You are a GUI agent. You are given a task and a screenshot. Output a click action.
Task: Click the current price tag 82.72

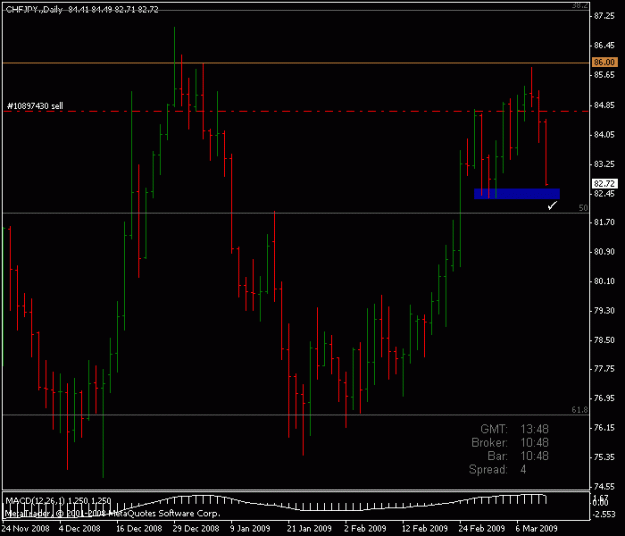[x=604, y=183]
